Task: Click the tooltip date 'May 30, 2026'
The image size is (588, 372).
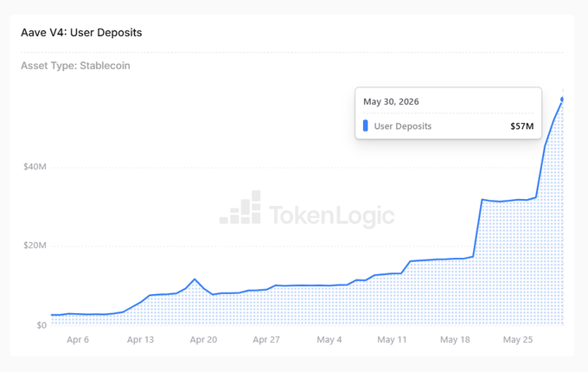Action: (391, 101)
